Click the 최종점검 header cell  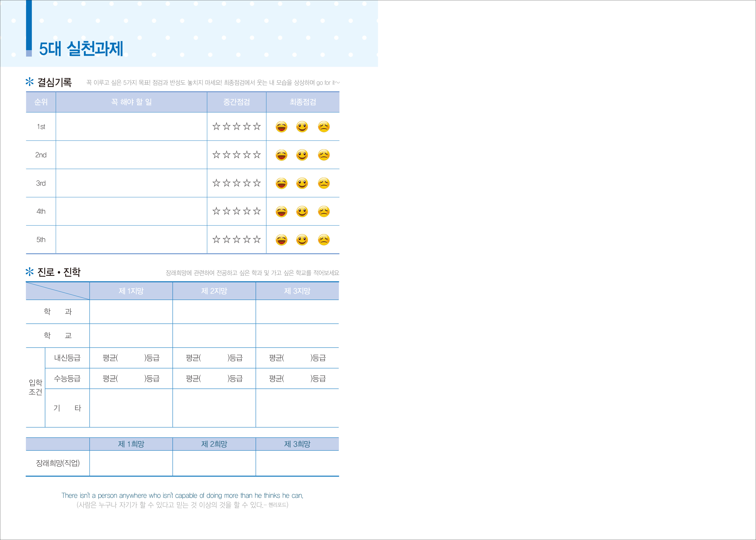(302, 102)
